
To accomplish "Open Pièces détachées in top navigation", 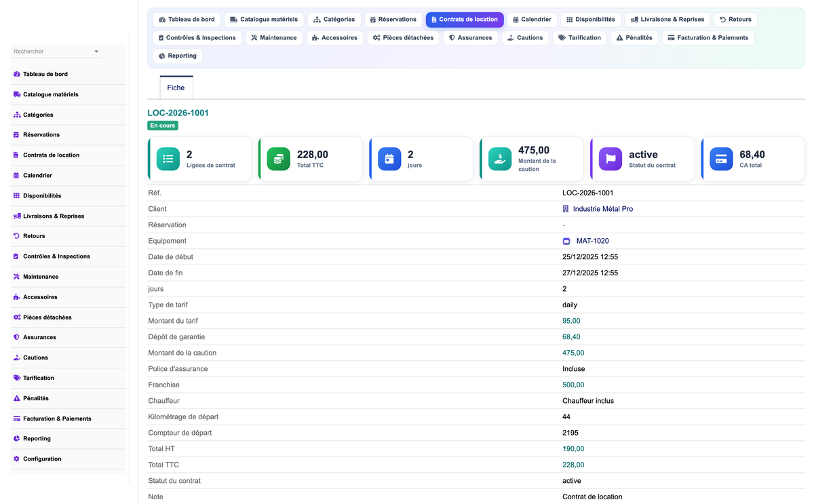I will click(x=404, y=38).
